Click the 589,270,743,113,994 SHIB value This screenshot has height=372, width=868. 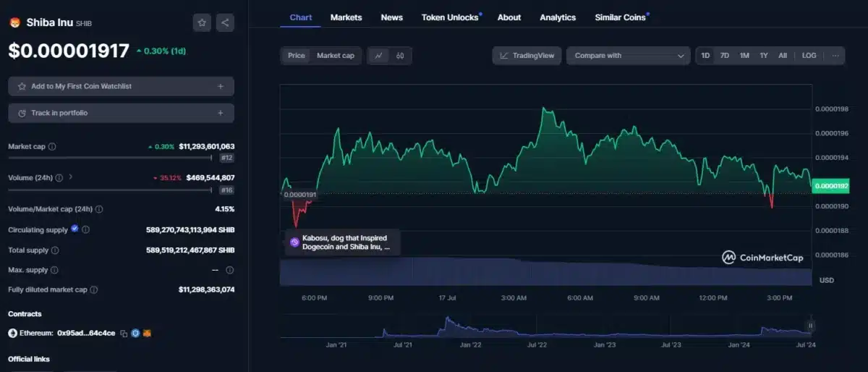[x=190, y=229]
